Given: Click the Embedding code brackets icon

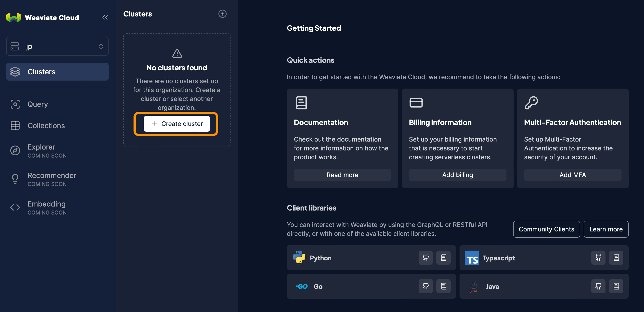Looking at the screenshot, I should click(15, 207).
